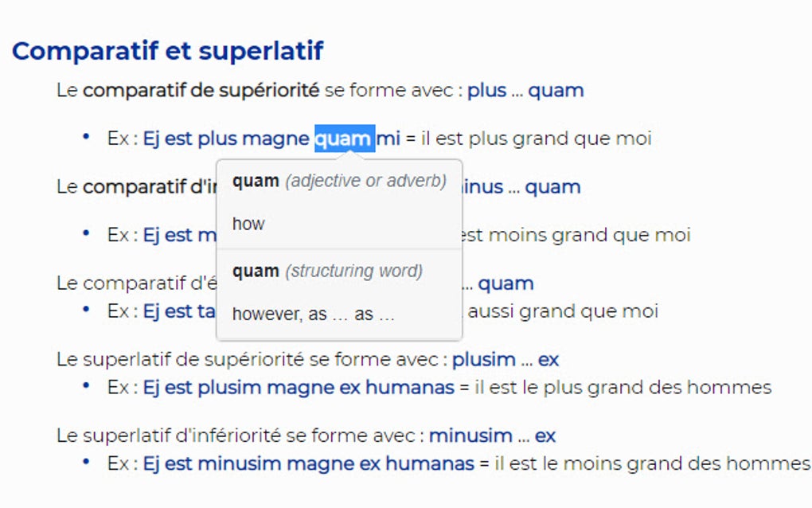This screenshot has height=508, width=812.
Task: Select the "quam (adjective or adverb)" popup entry
Action: click(x=338, y=182)
